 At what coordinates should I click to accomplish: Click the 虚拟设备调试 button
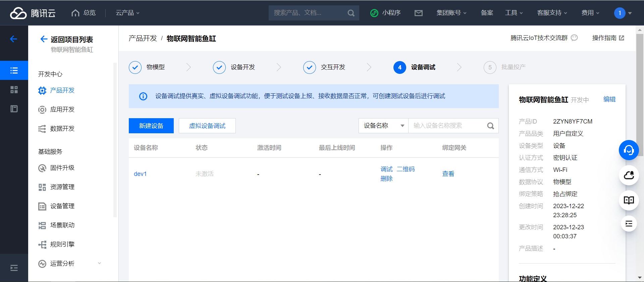point(207,126)
